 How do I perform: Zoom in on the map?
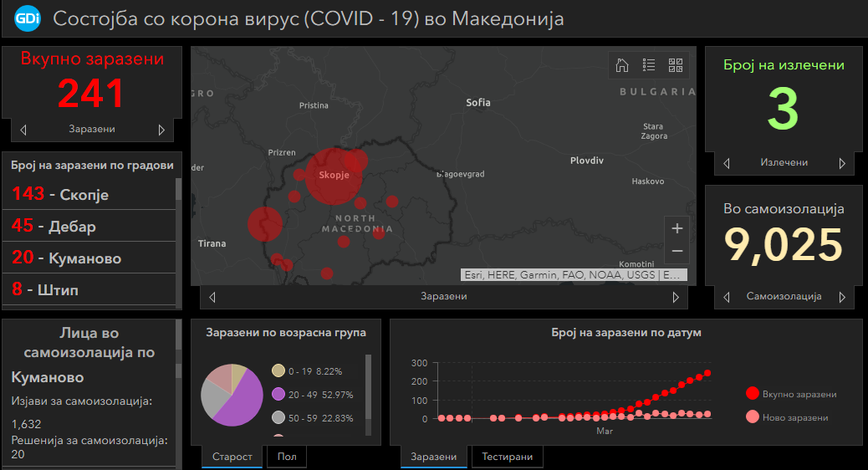tap(677, 228)
